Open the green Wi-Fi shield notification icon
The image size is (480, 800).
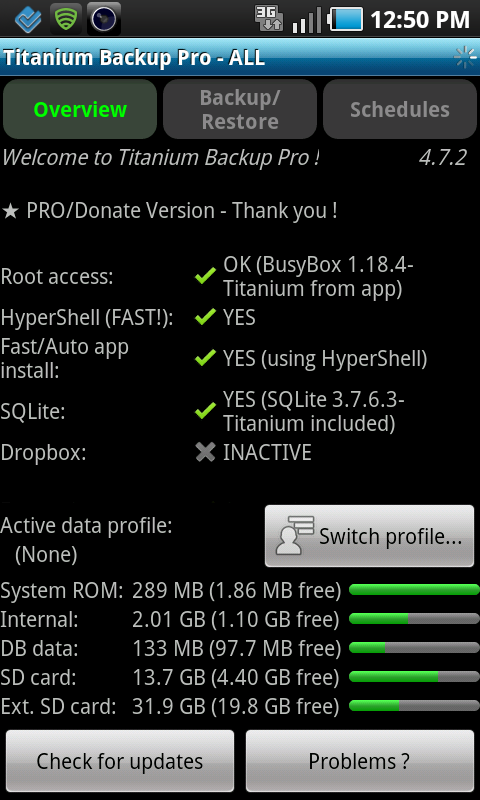66,19
